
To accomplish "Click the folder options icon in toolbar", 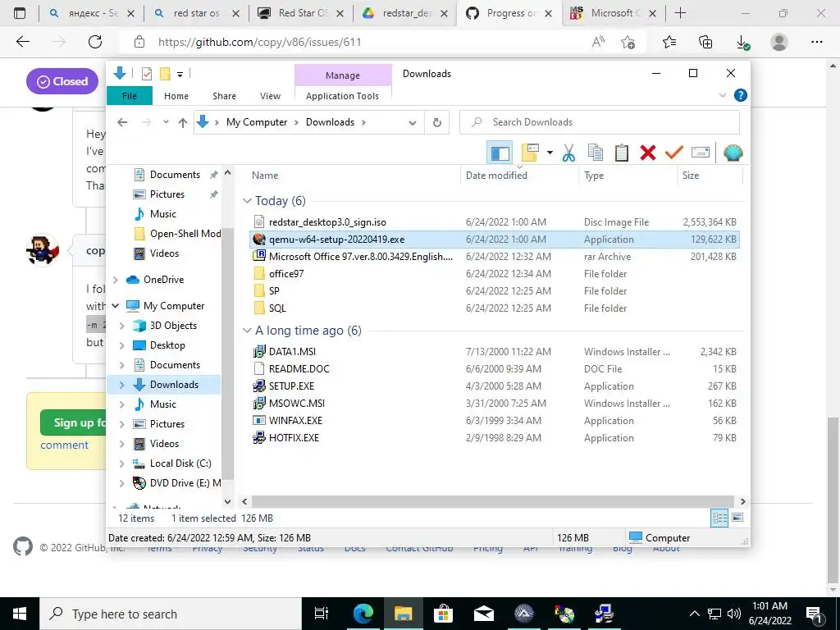I will tap(530, 153).
